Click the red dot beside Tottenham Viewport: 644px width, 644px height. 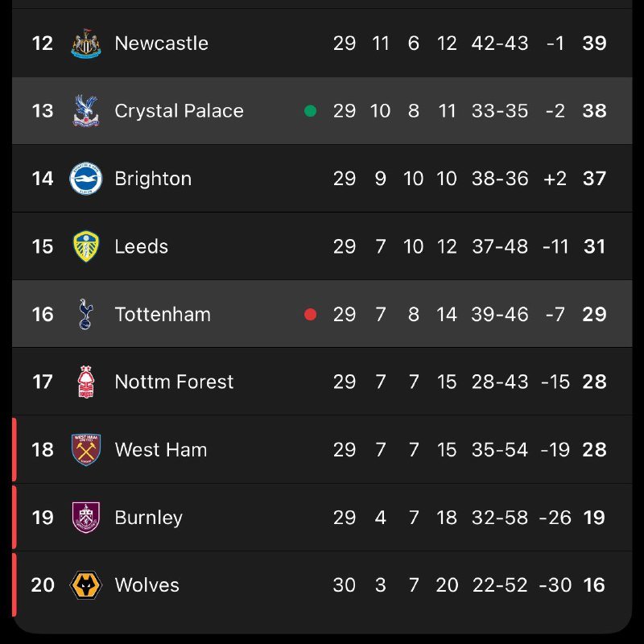[x=310, y=314]
